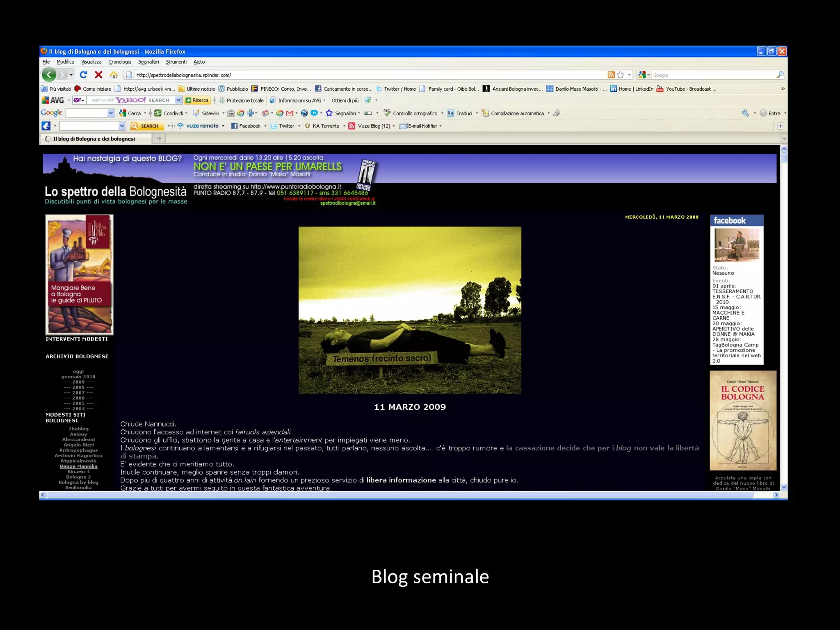The image size is (840, 630).
Task: Open the Traduci dropdown arrow
Action: (477, 113)
